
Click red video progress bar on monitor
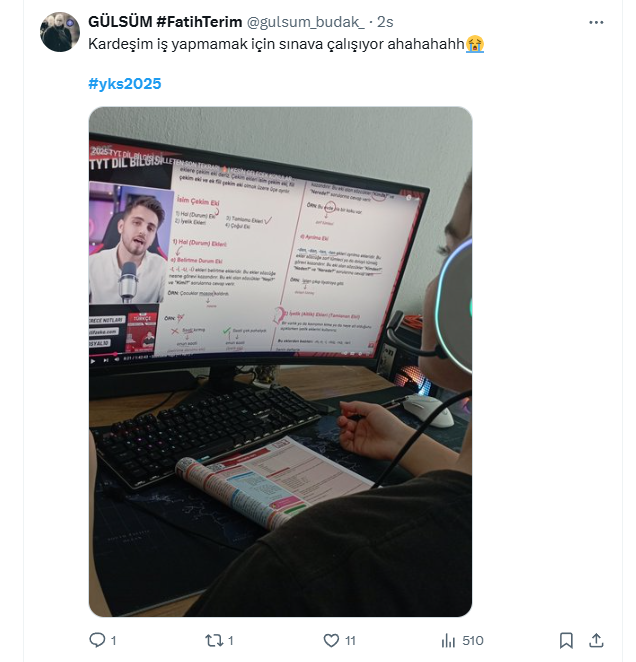tap(103, 354)
